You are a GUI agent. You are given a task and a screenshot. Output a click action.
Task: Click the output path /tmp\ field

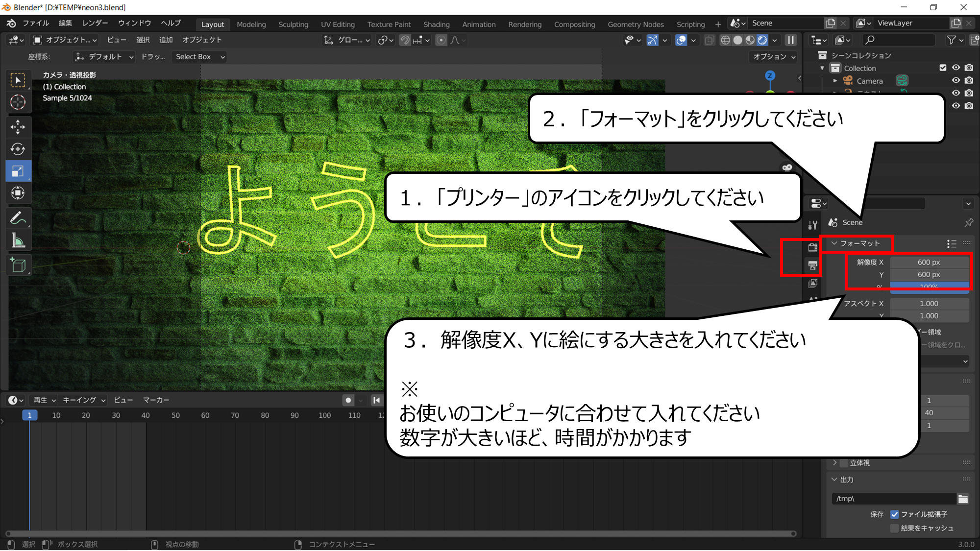pos(894,499)
